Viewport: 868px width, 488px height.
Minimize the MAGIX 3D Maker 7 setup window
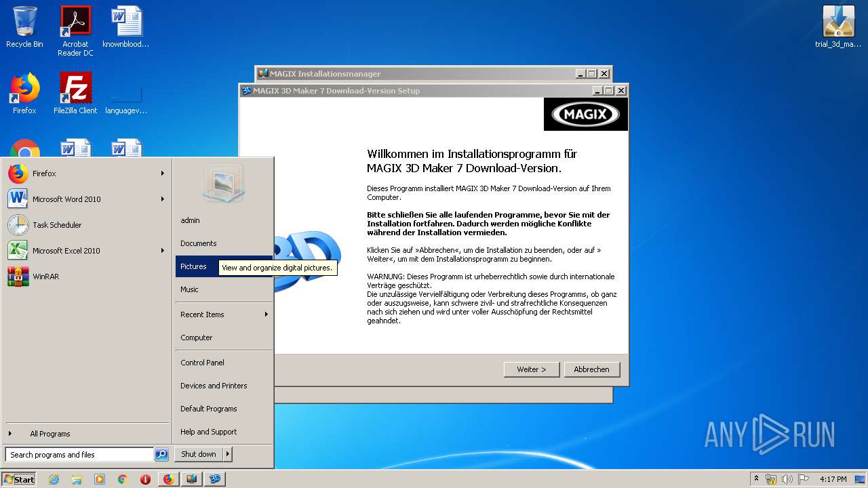coord(597,90)
